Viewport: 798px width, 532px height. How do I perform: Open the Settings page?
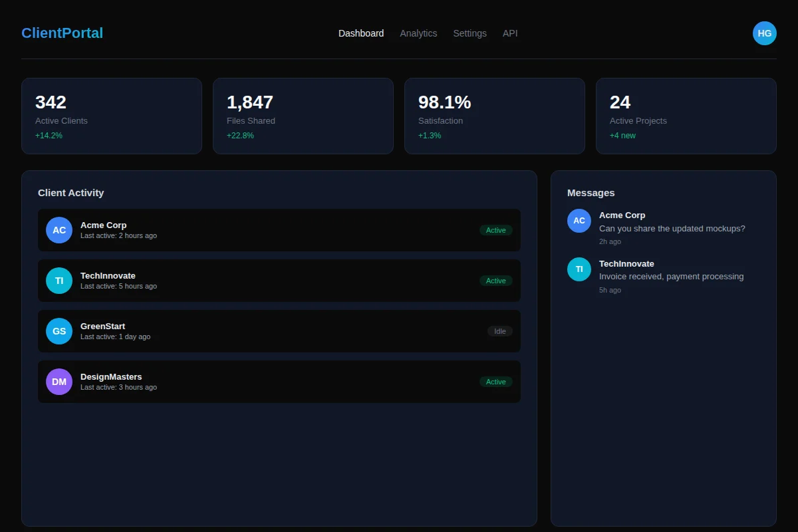pyautogui.click(x=469, y=33)
